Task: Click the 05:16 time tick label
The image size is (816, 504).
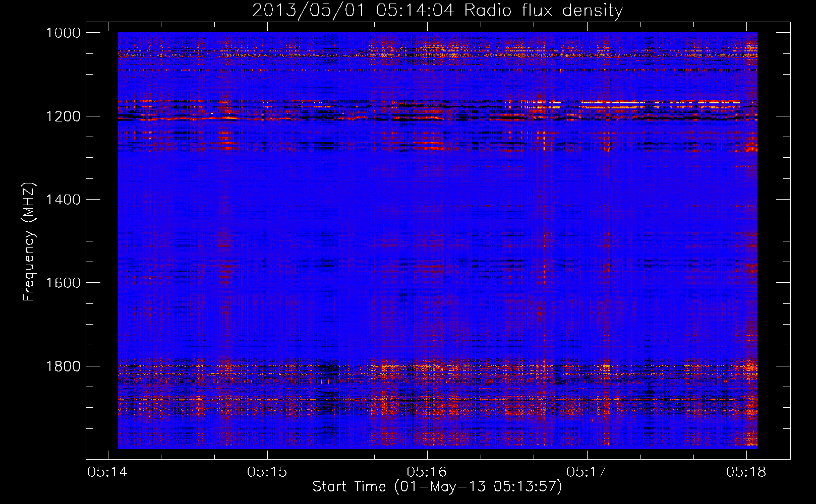Action: click(x=427, y=472)
